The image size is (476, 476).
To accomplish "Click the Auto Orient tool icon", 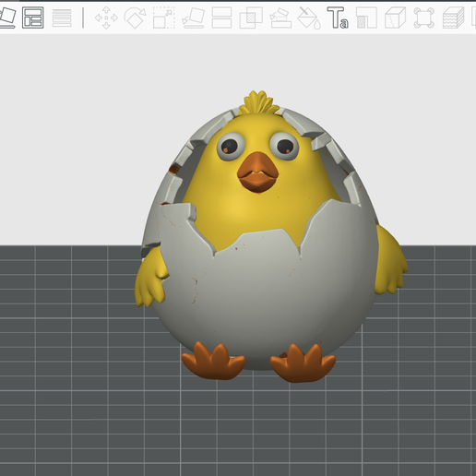I will (x=7, y=18).
